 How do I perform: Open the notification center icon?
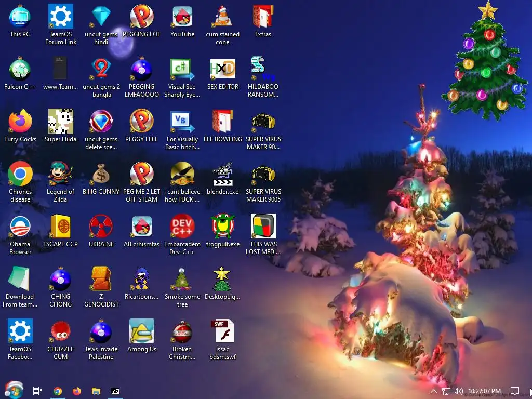tap(515, 391)
